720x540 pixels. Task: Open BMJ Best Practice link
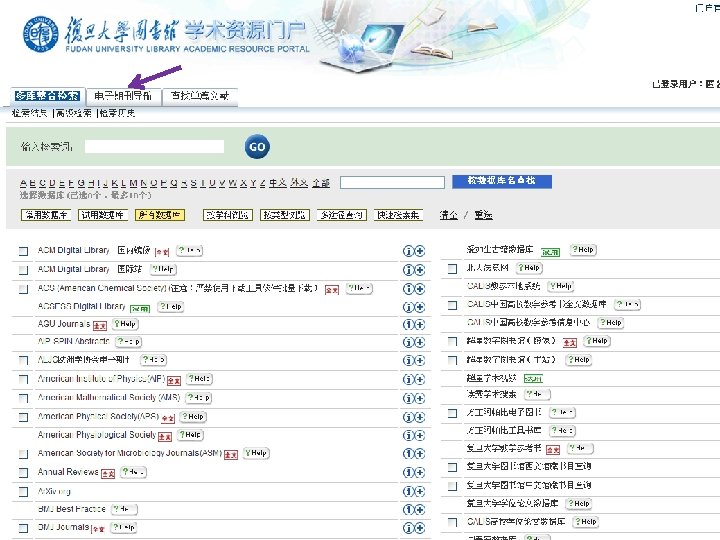coord(72,509)
